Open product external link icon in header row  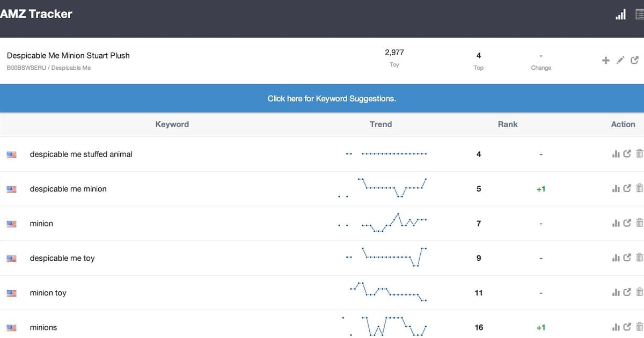(635, 61)
